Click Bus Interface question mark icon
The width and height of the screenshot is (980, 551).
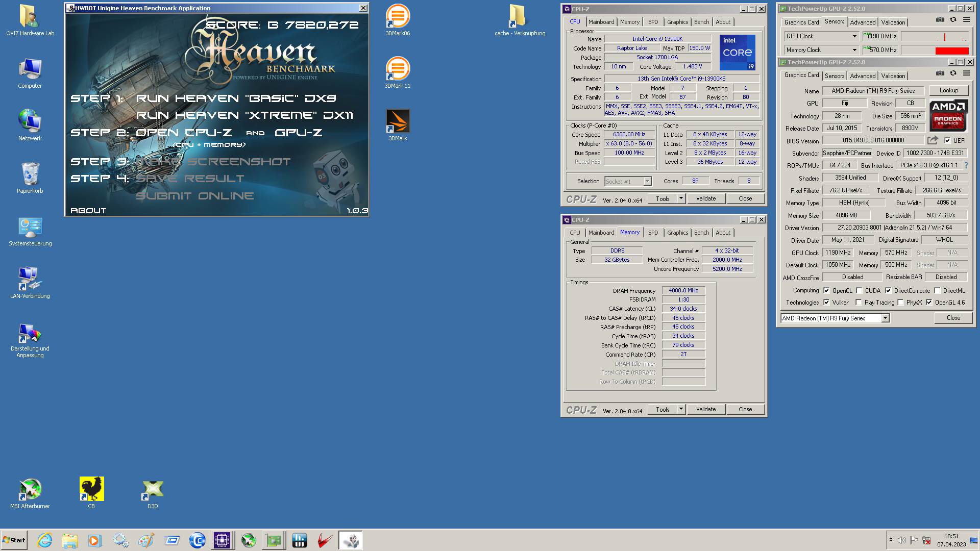[966, 165]
